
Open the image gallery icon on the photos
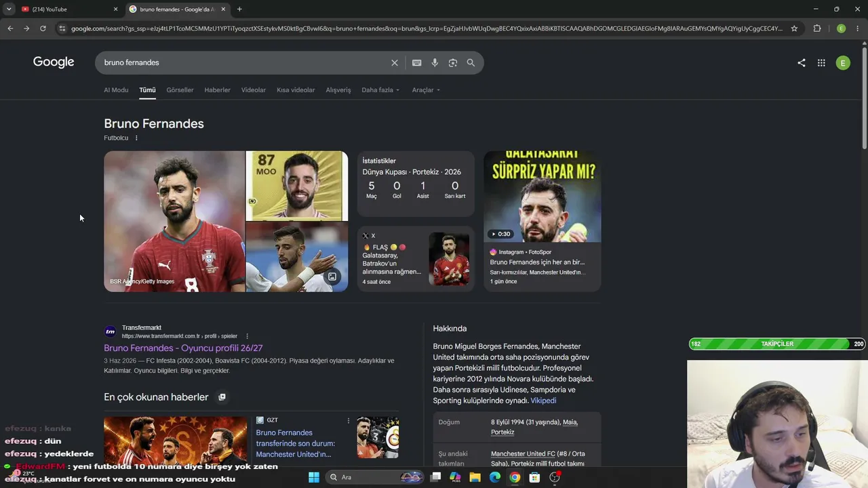pyautogui.click(x=332, y=277)
